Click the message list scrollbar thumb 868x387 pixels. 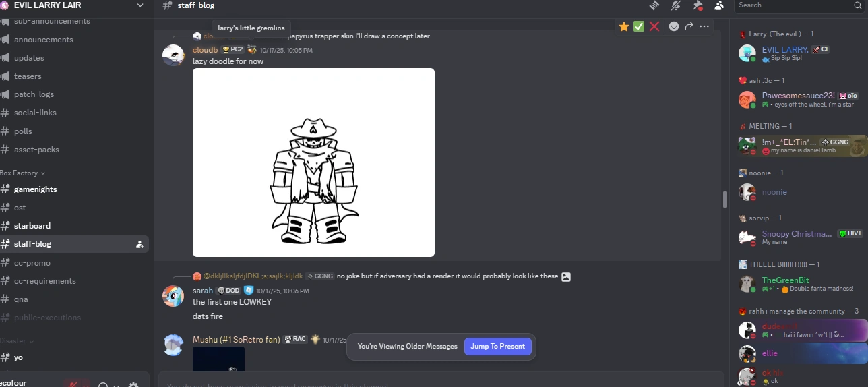pyautogui.click(x=725, y=200)
